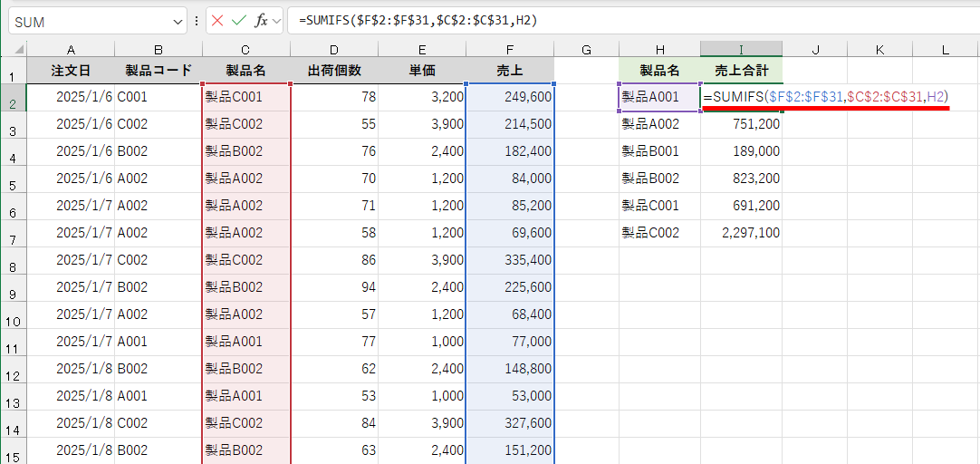Open the Name Box dropdown arrow
The height and width of the screenshot is (464, 980).
(x=177, y=21)
